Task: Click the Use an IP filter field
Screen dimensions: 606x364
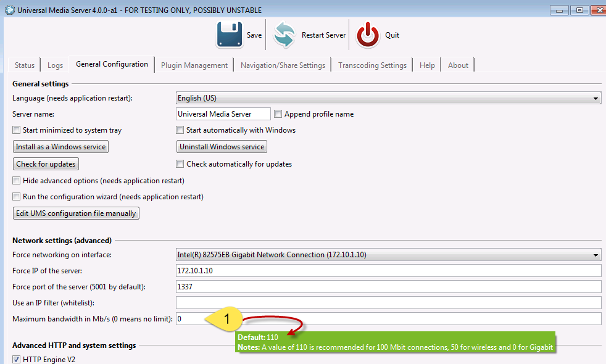Action: point(388,302)
